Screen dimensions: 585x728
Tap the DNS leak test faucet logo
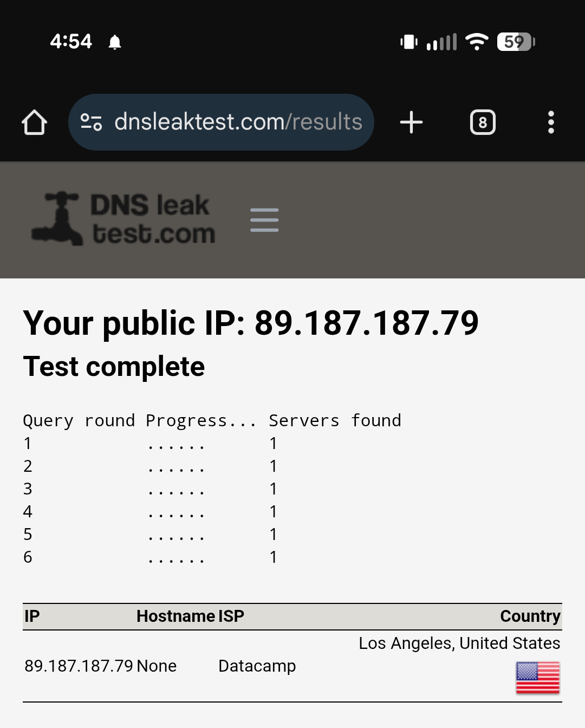pos(57,219)
